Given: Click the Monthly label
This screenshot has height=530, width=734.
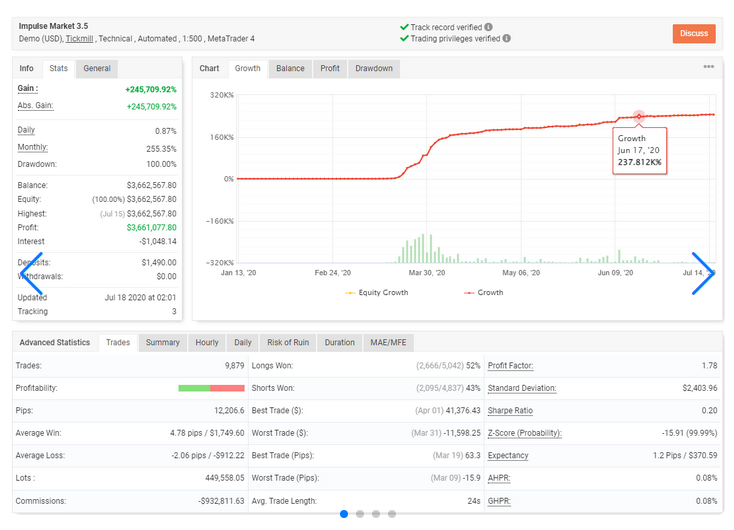Looking at the screenshot, I should [x=32, y=147].
